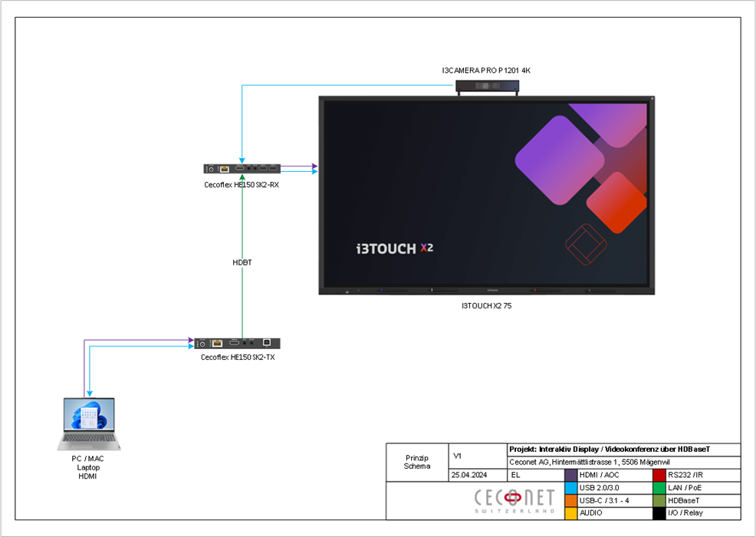Click the "PC / MAC Laptop HDMI" caption

87,467
